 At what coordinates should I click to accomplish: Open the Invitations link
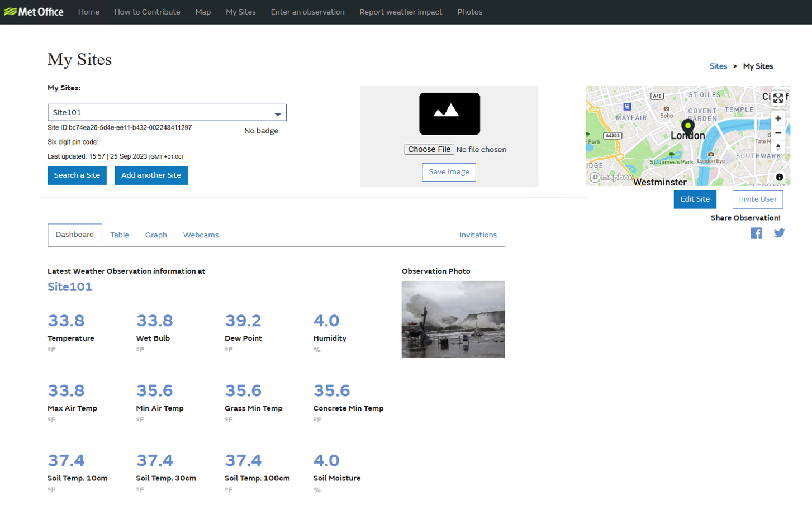click(x=478, y=235)
